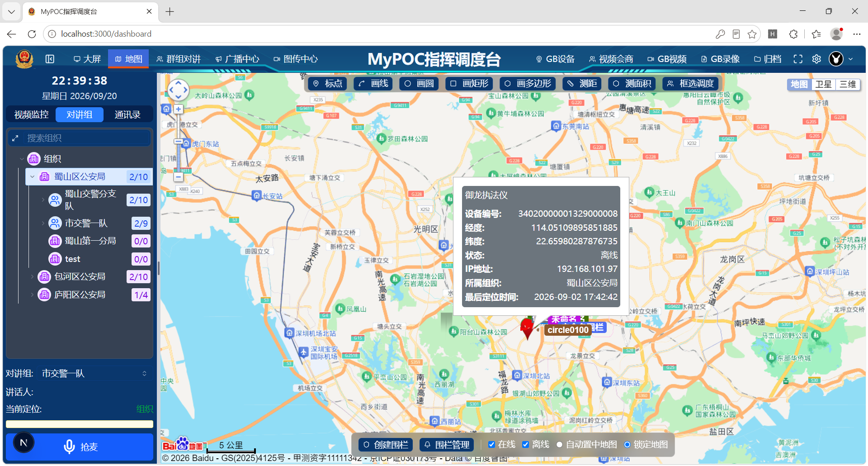Select the 自动置中地图 radio option
Viewport: 868px width, 466px height.
click(559, 445)
